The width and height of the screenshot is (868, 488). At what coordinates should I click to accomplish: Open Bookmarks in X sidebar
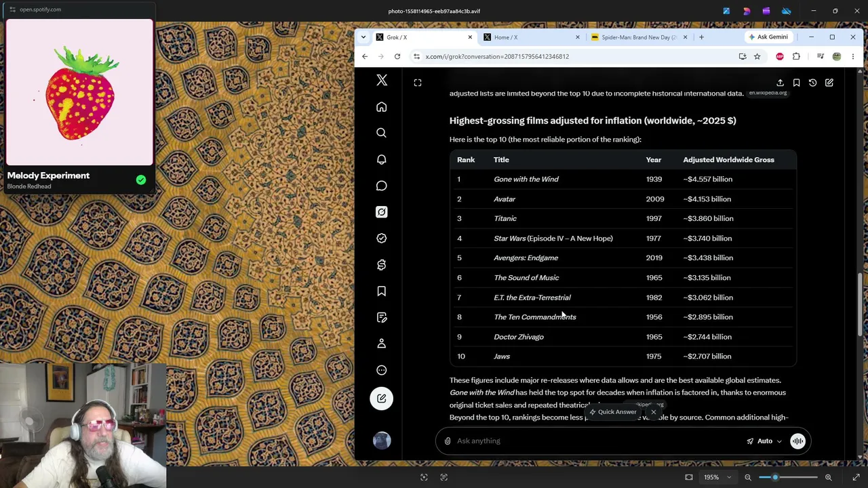tap(382, 291)
